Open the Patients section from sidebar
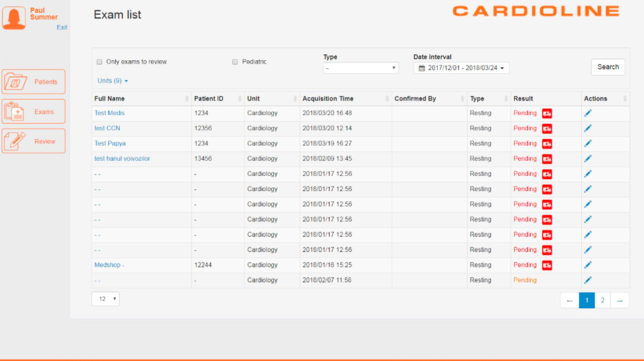The width and height of the screenshot is (644, 361). pyautogui.click(x=33, y=82)
